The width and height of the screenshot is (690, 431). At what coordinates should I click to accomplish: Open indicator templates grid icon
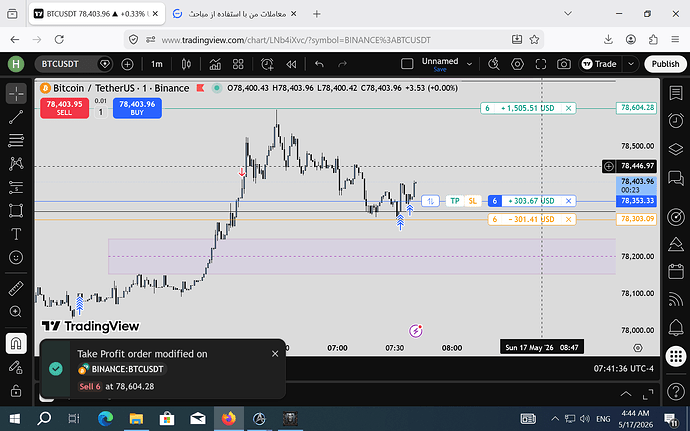pyautogui.click(x=238, y=64)
